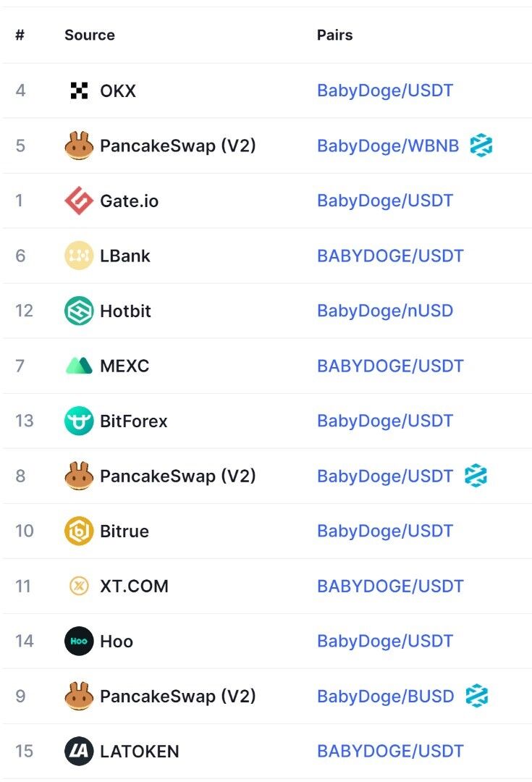
Task: Open the Hotbit BabyDoge/nUSD pair link
Action: point(385,311)
